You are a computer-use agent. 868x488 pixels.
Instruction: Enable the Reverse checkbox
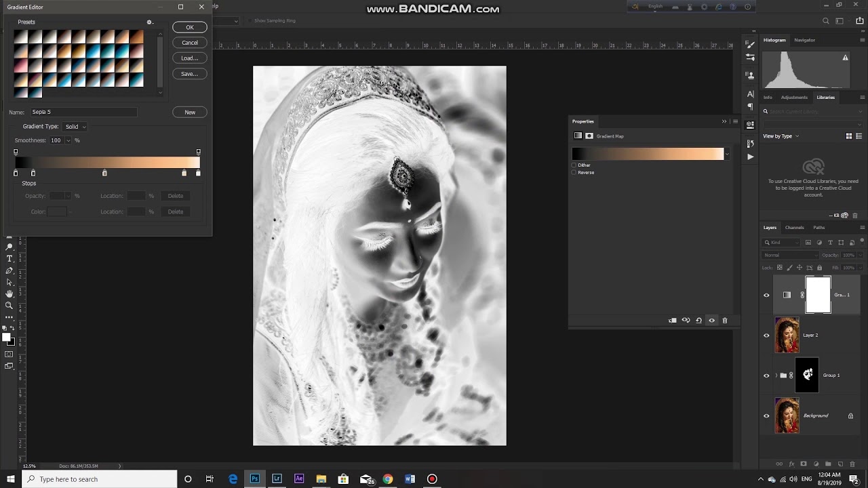[x=574, y=173]
